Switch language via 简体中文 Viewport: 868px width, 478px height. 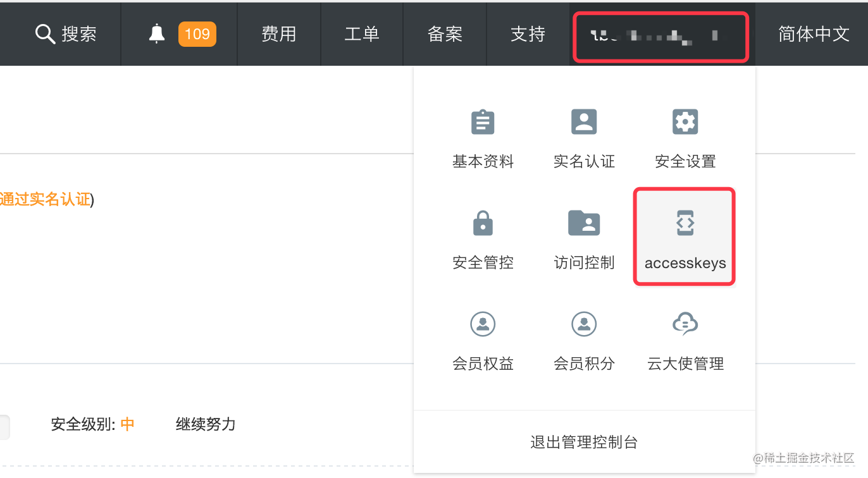tap(814, 34)
